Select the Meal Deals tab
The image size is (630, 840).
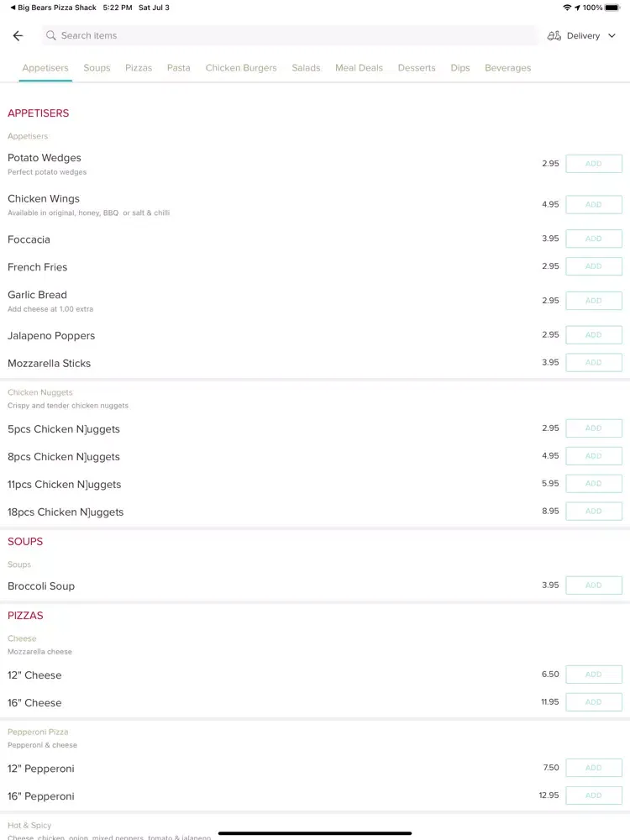click(x=359, y=68)
